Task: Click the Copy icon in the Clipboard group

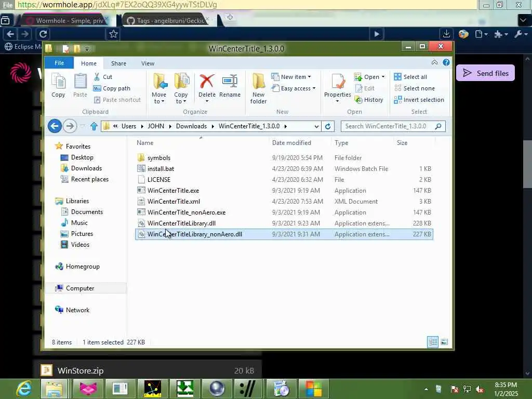Action: point(58,86)
